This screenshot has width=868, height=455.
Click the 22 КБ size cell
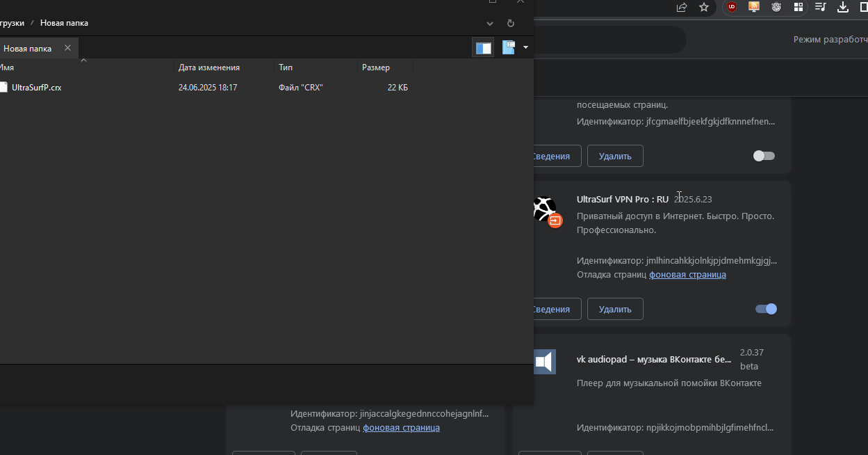pos(398,88)
